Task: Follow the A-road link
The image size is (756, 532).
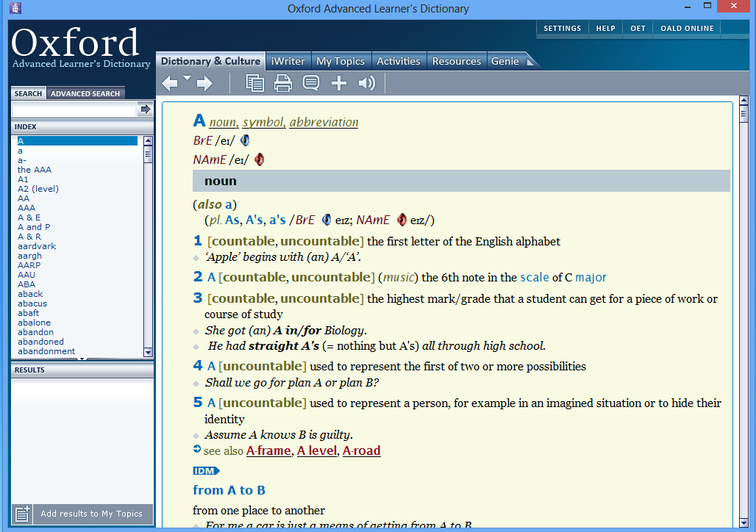Action: click(362, 450)
